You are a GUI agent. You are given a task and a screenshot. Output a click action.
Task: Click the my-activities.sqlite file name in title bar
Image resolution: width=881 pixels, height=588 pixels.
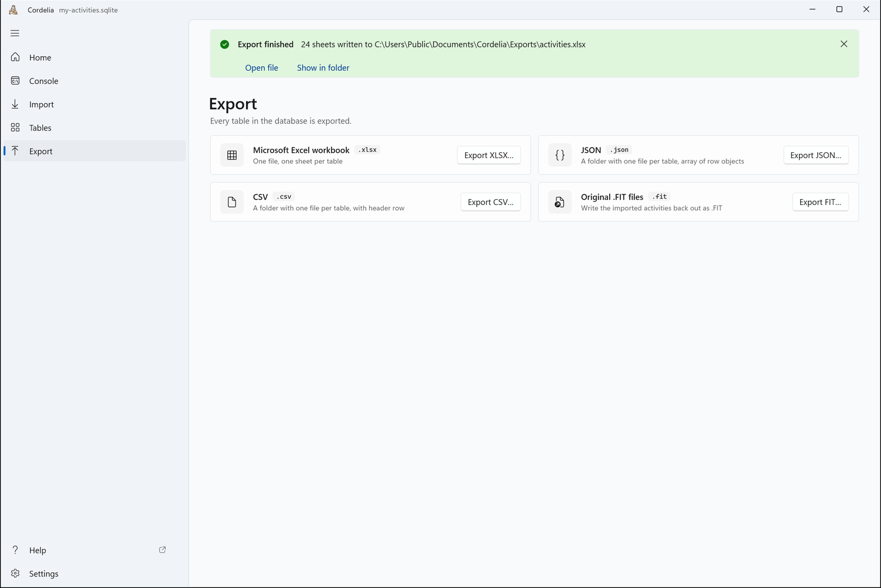(88, 10)
